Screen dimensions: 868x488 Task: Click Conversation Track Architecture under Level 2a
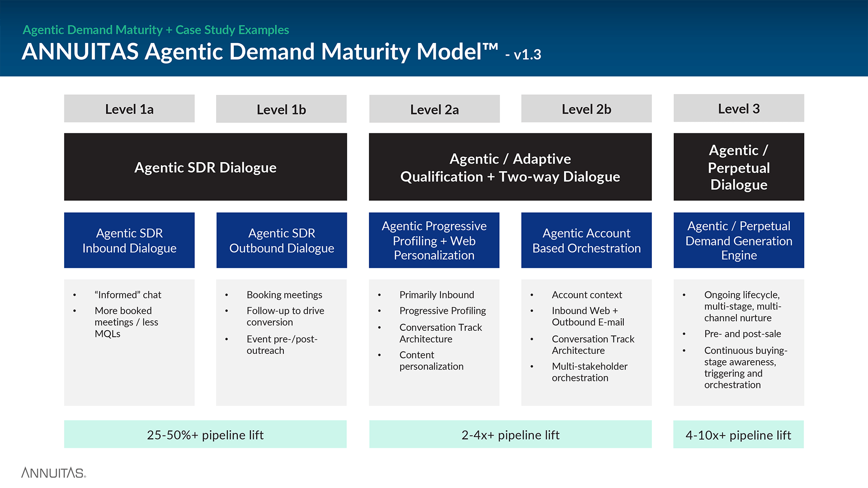click(x=441, y=333)
